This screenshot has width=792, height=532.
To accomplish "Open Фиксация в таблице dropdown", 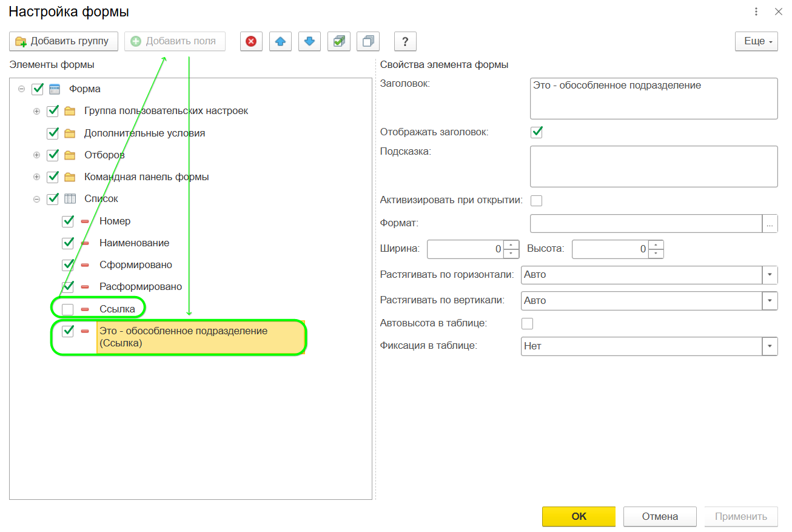I will pos(770,346).
